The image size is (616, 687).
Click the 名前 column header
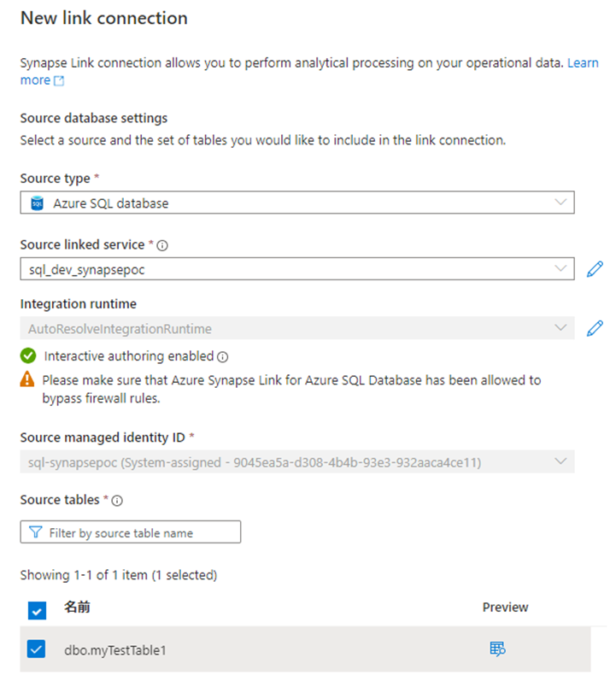pos(77,608)
